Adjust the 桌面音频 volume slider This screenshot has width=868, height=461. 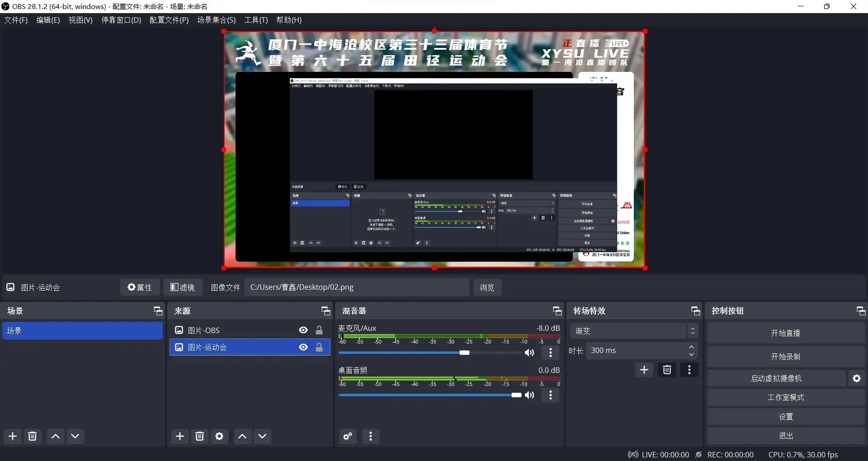coord(516,395)
